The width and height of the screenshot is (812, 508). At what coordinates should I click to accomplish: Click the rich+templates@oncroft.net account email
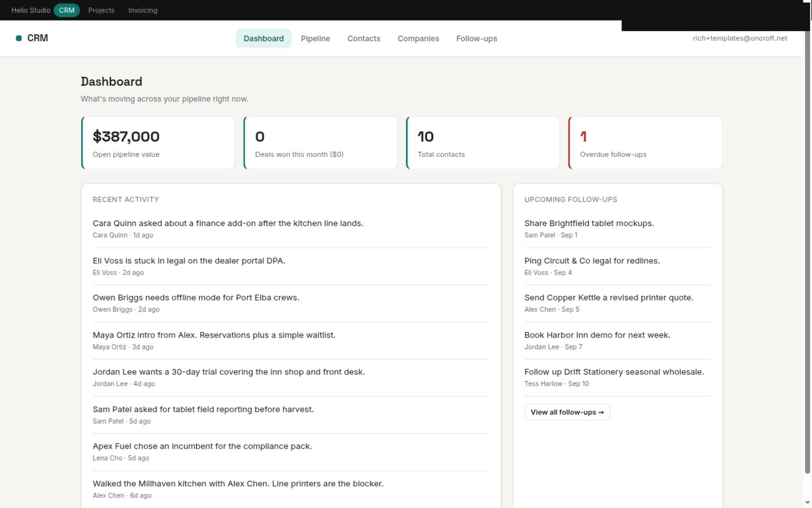[740, 38]
